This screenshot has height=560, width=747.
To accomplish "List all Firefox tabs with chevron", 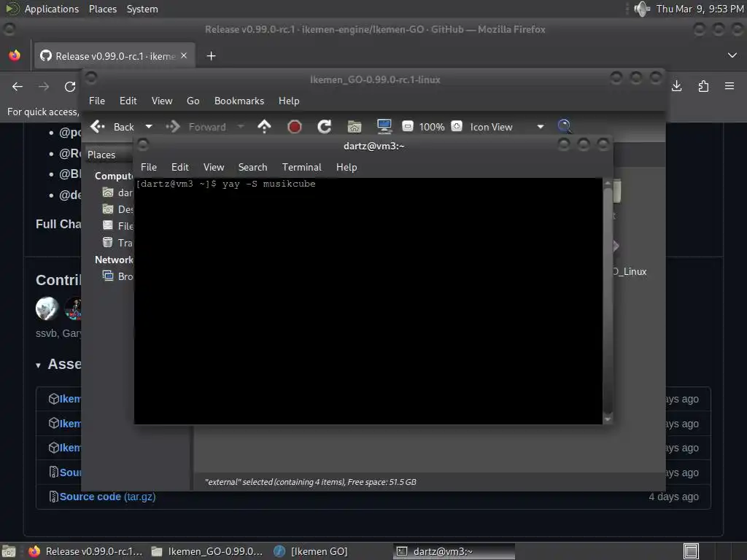I will (x=732, y=55).
